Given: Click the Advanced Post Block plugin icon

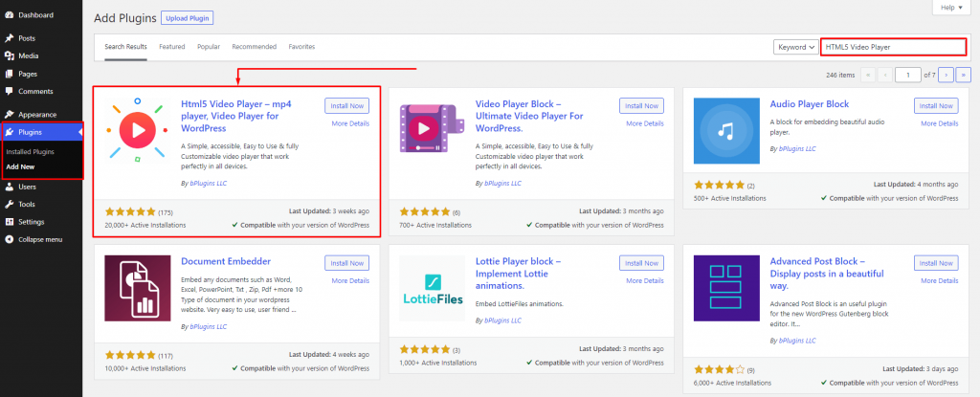Looking at the screenshot, I should pos(726,288).
